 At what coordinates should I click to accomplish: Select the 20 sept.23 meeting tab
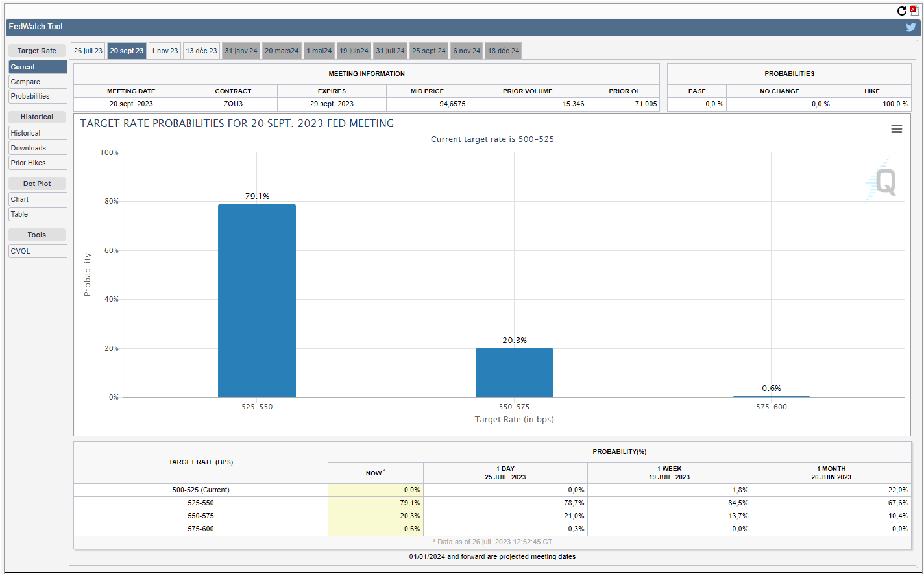127,51
